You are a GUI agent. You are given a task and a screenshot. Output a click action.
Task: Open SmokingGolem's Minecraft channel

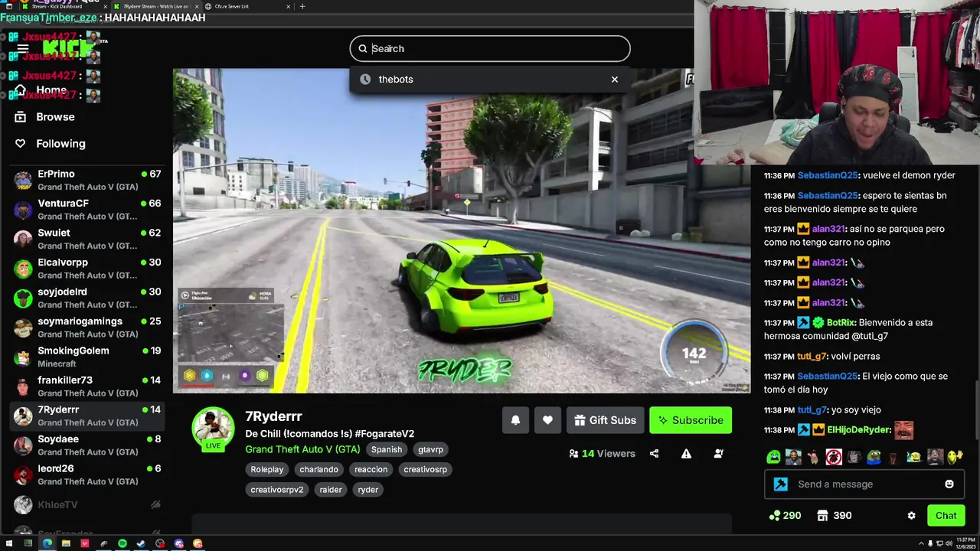[x=87, y=357]
